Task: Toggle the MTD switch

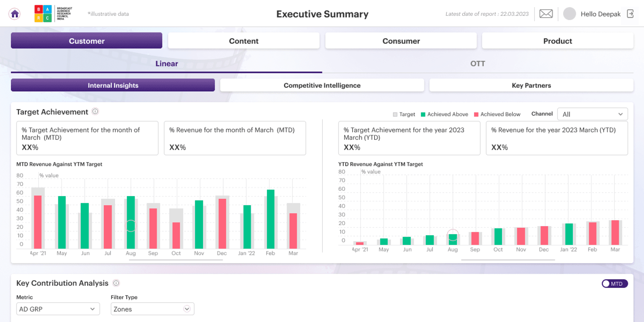Action: click(x=615, y=284)
